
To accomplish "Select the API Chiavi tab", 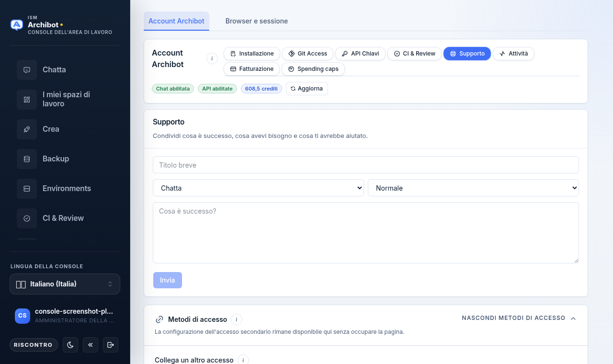I will pos(360,54).
